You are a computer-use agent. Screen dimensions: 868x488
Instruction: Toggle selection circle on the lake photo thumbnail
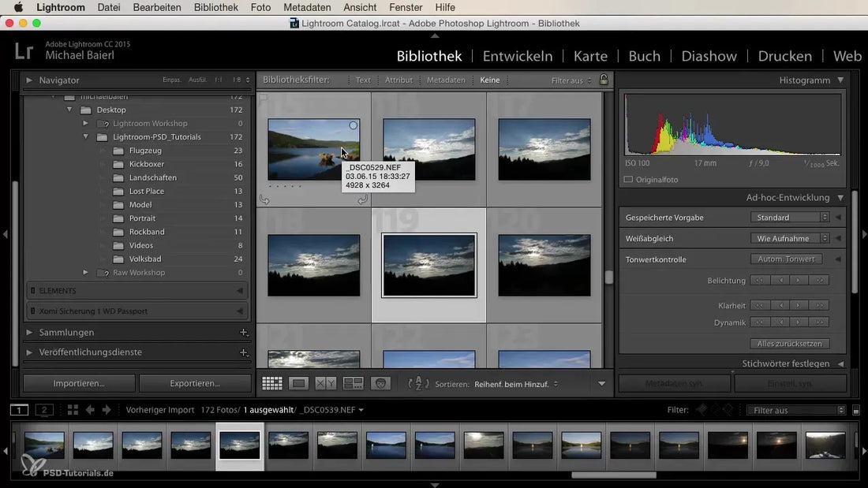click(x=352, y=125)
